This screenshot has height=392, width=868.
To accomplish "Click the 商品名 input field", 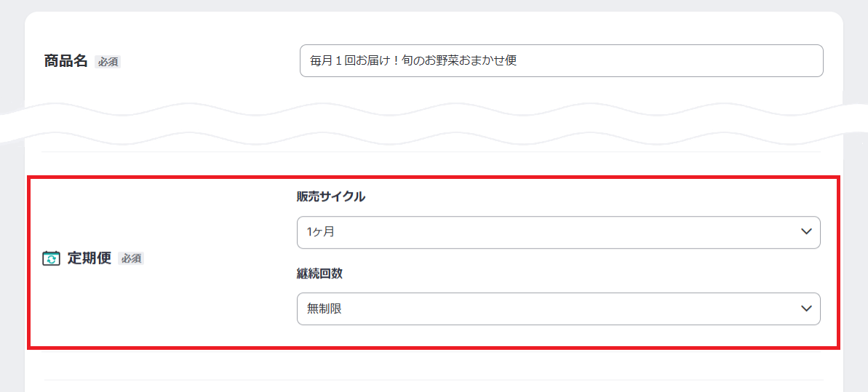I will [561, 61].
